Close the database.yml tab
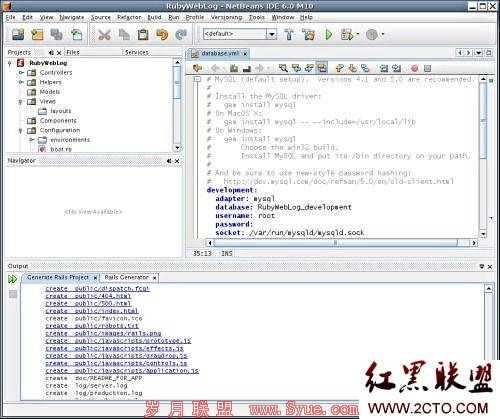Image resolution: width=500 pixels, height=419 pixels. pos(245,54)
